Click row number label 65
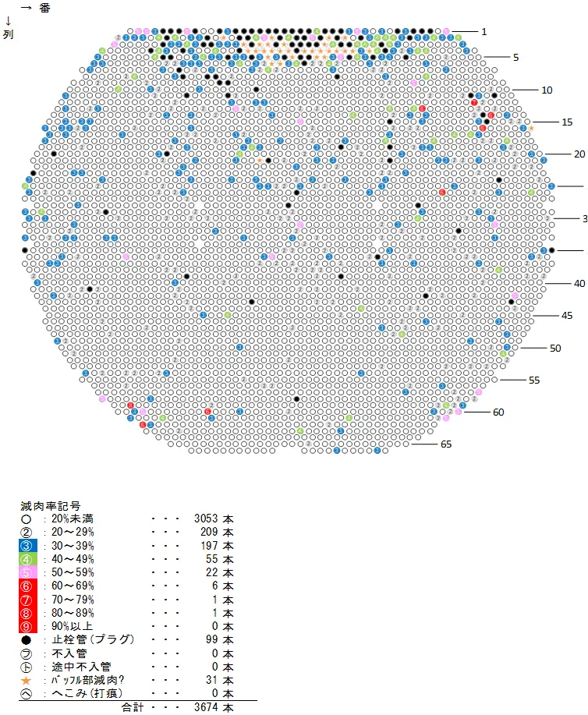This screenshot has width=588, height=715. (x=446, y=444)
